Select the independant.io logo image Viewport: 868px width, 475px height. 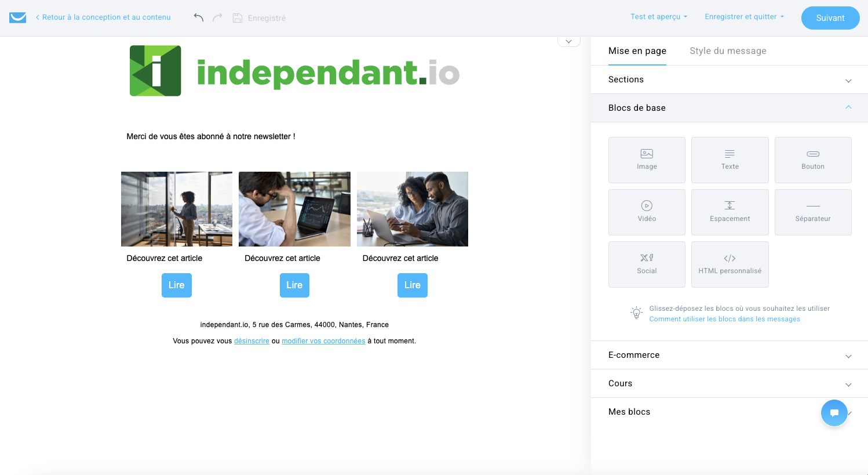(x=294, y=71)
